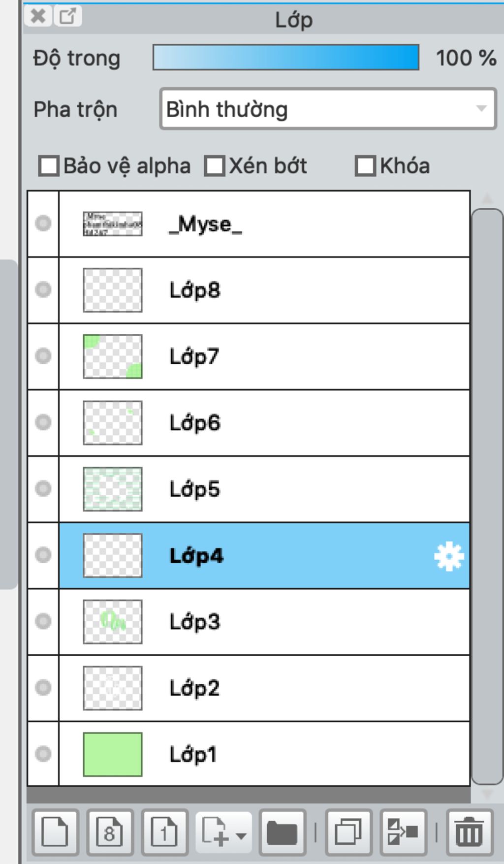Select the Lớp1 layer
This screenshot has height=864, width=504.
pyautogui.click(x=264, y=754)
